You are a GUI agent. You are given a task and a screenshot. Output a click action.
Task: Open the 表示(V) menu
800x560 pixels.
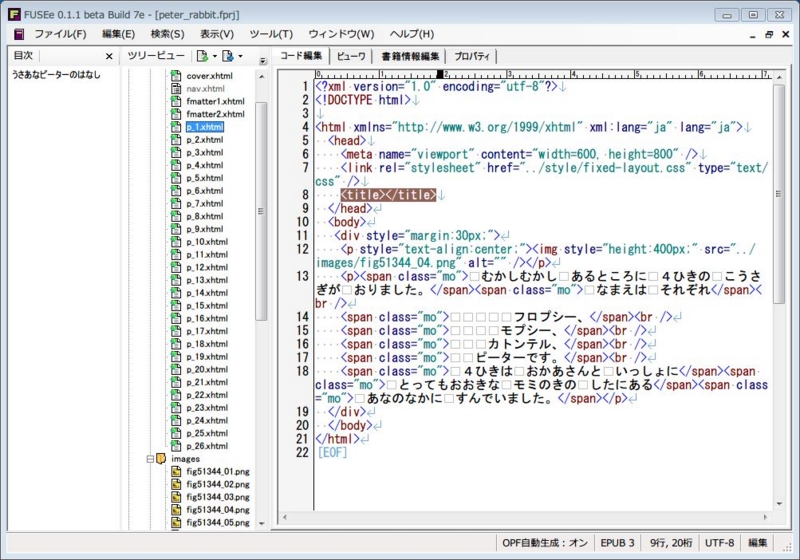tap(217, 34)
